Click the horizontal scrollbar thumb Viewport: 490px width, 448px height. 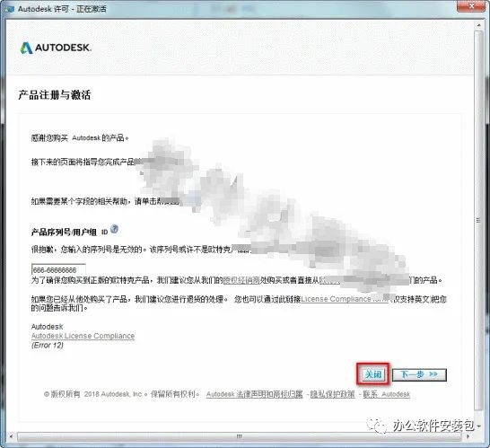click(x=239, y=436)
